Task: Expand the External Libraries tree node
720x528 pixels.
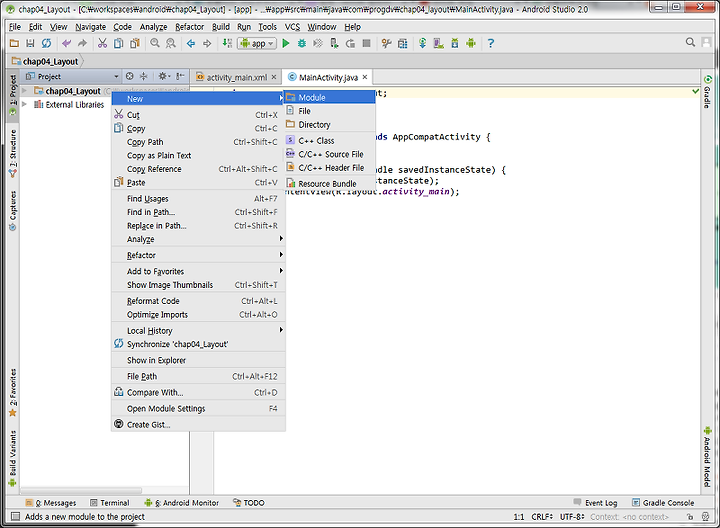Action: [24, 104]
